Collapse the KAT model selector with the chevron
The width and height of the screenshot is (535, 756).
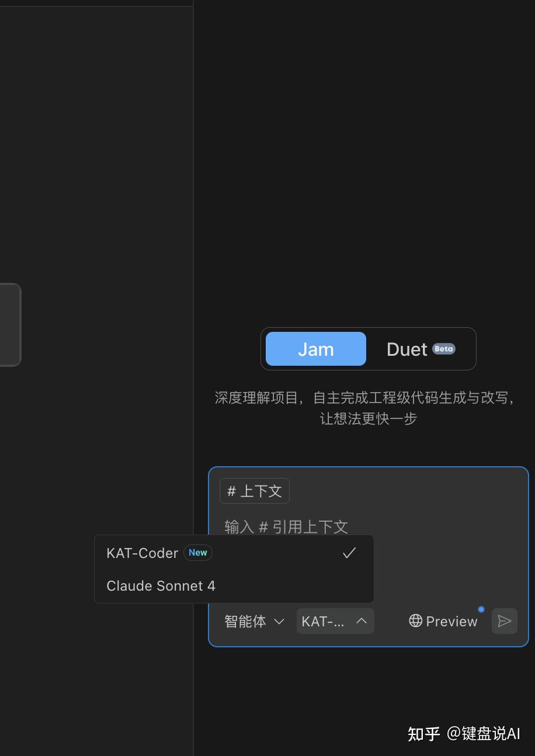point(362,621)
